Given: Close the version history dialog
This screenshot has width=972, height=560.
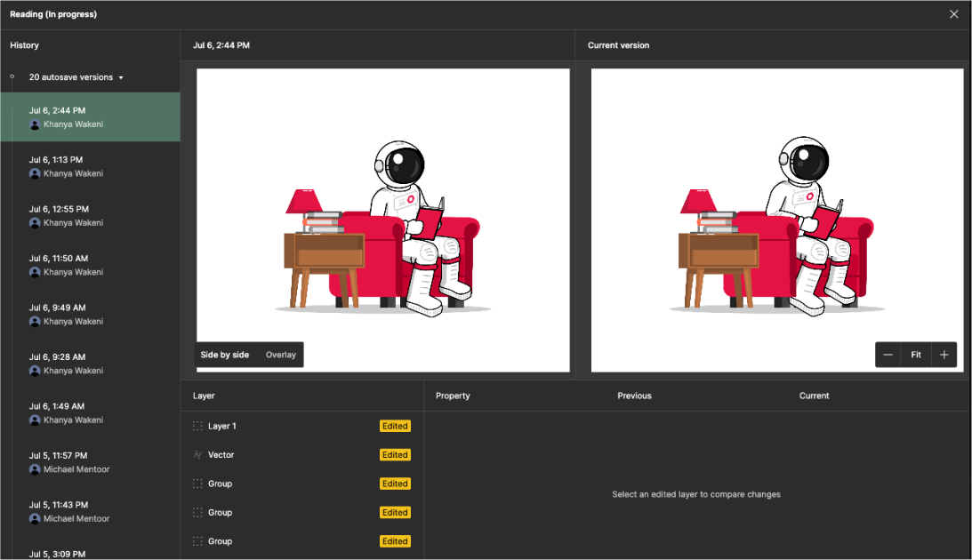Looking at the screenshot, I should pos(954,14).
